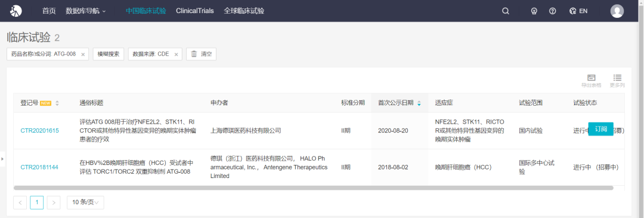The image size is (644, 218).
Task: Click the 适应症 column header
Action: pyautogui.click(x=444, y=103)
